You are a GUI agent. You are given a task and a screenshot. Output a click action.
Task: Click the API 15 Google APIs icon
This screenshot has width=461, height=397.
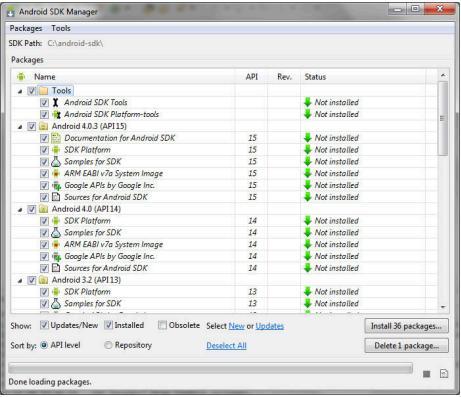point(56,185)
